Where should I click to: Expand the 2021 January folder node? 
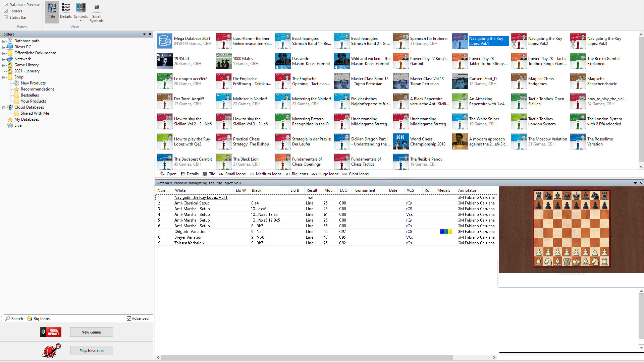(4, 71)
